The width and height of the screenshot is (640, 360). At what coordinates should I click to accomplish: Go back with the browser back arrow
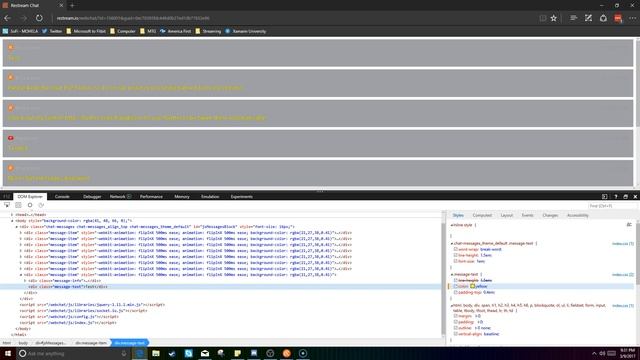(7, 18)
